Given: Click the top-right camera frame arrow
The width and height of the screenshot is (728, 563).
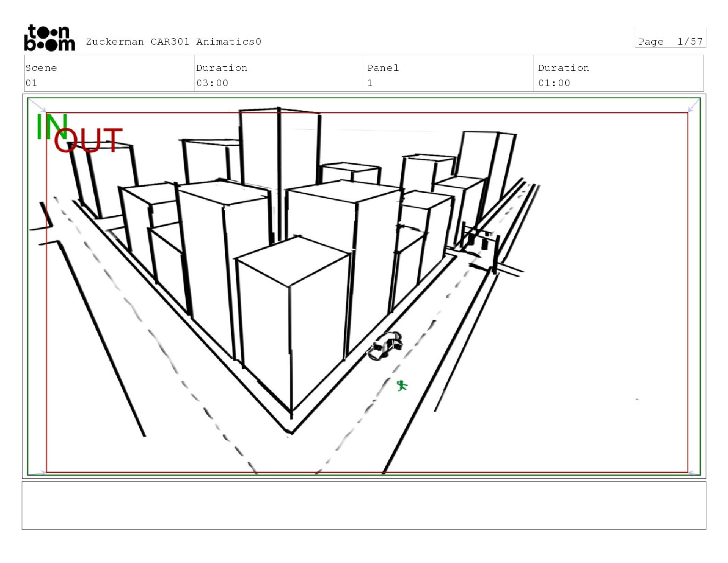Looking at the screenshot, I should point(694,105).
